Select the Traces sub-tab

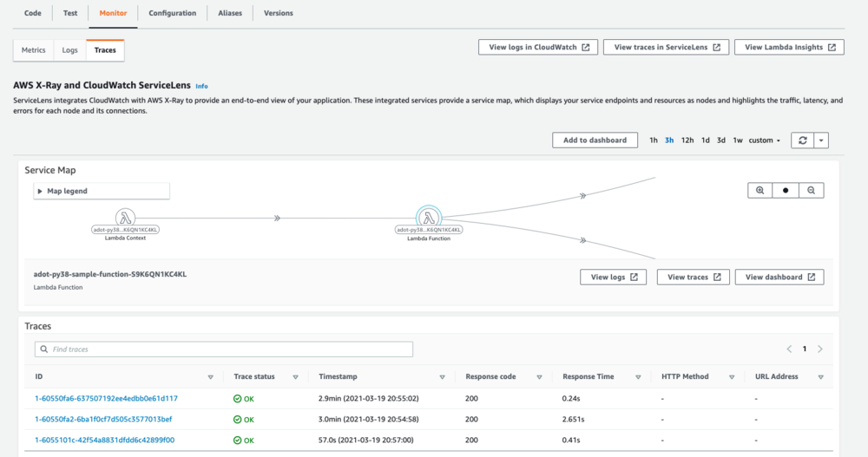coord(105,50)
